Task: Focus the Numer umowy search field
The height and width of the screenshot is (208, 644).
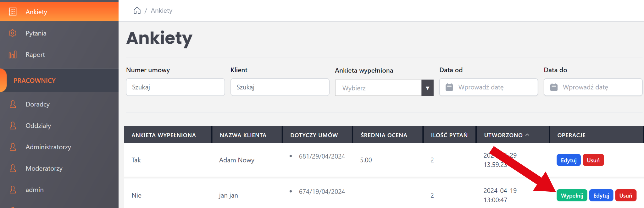Action: (x=175, y=87)
